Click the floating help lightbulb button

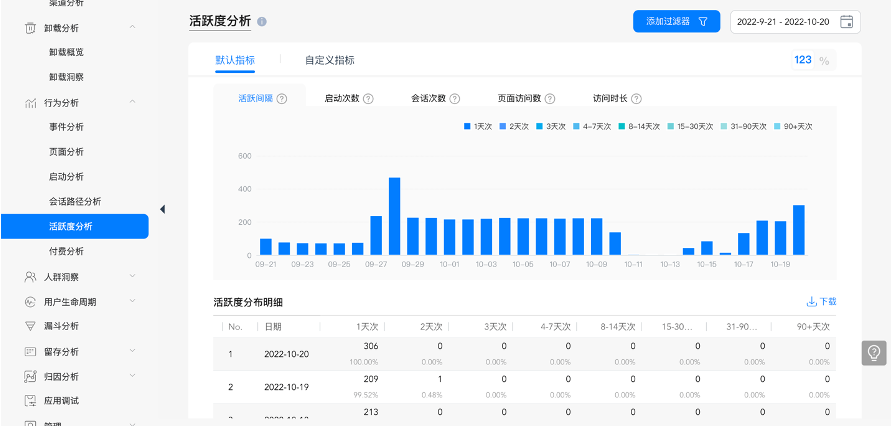(x=874, y=353)
